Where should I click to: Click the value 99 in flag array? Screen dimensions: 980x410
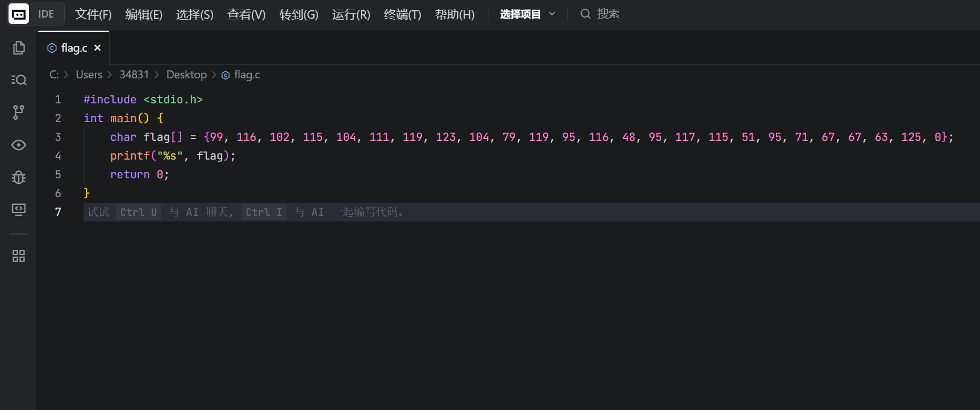coord(216,137)
